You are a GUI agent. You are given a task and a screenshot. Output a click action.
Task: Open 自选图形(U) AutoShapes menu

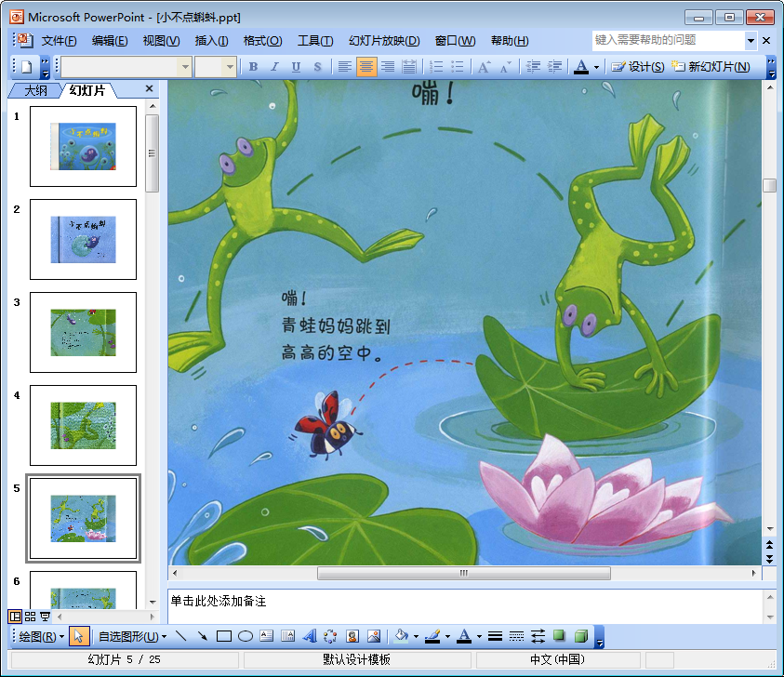(132, 636)
